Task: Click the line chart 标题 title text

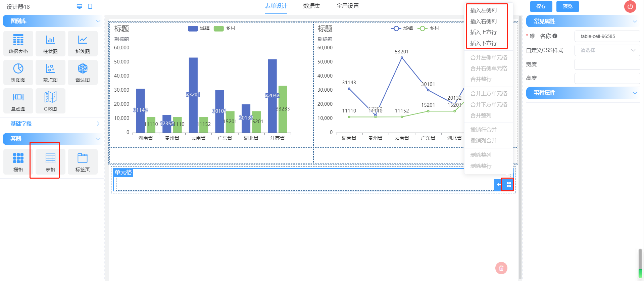Action: [x=325, y=29]
